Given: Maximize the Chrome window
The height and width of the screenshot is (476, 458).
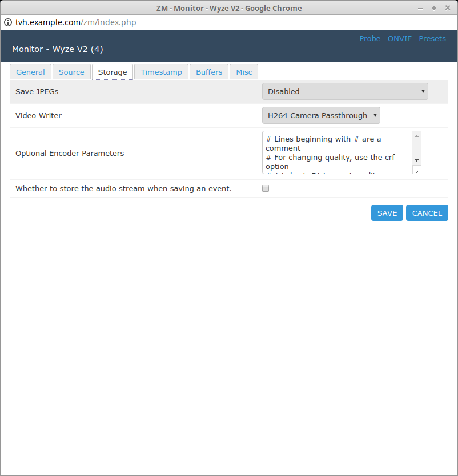Looking at the screenshot, I should coord(434,8).
